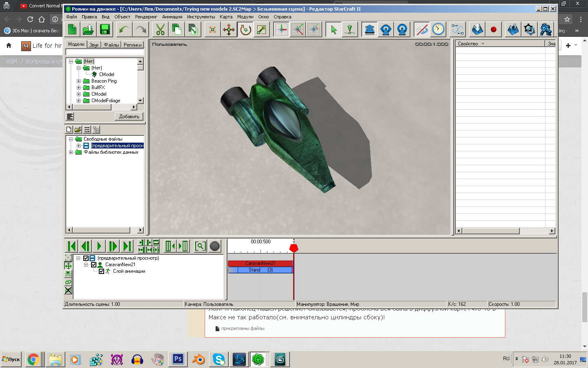Expand Файлы библиотек данных tree node
588x368 pixels.
click(x=71, y=152)
